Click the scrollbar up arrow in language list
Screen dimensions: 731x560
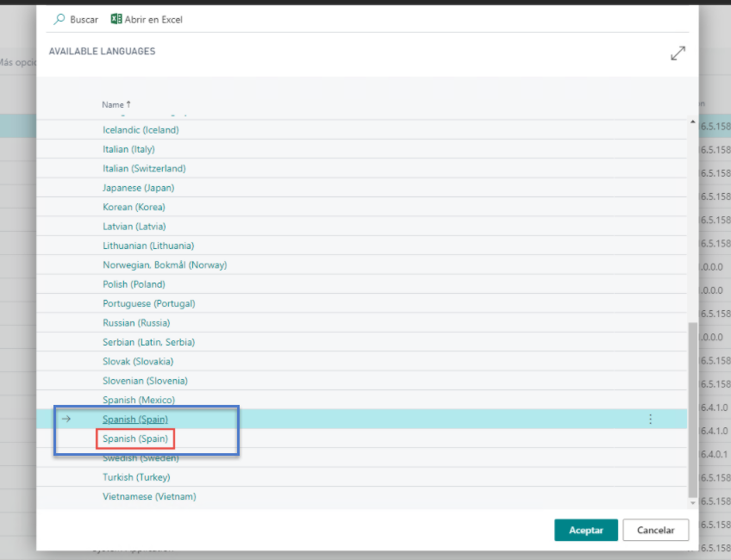[693, 122]
